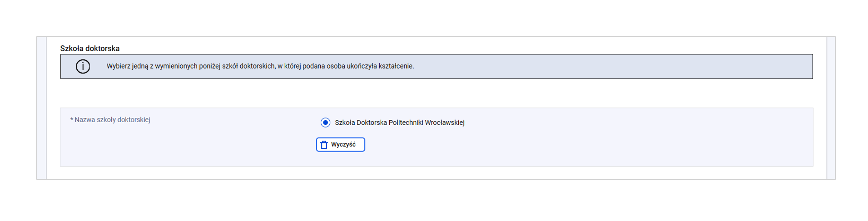Image resolution: width=868 pixels, height=221 pixels.
Task: Click the word "Politechniki" in the radio label
Action: pos(406,123)
